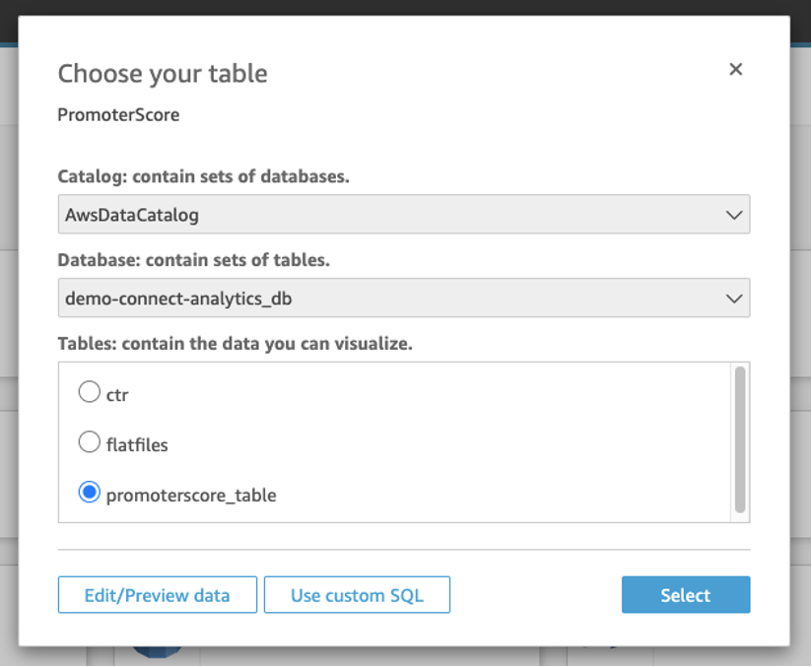Click the chevron arrow on the AwsDataCatalog field
Viewport: 812px width, 667px height.
[x=734, y=215]
